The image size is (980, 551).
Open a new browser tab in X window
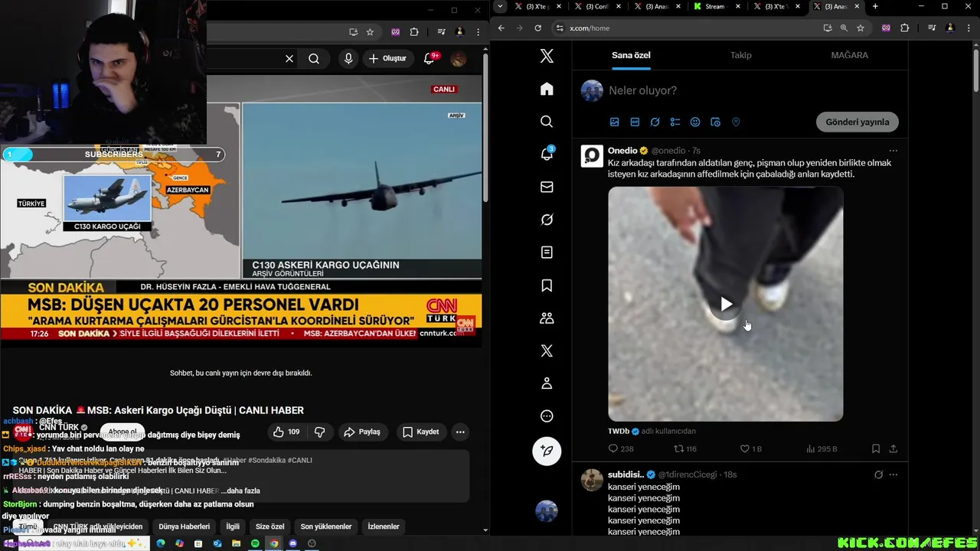875,6
